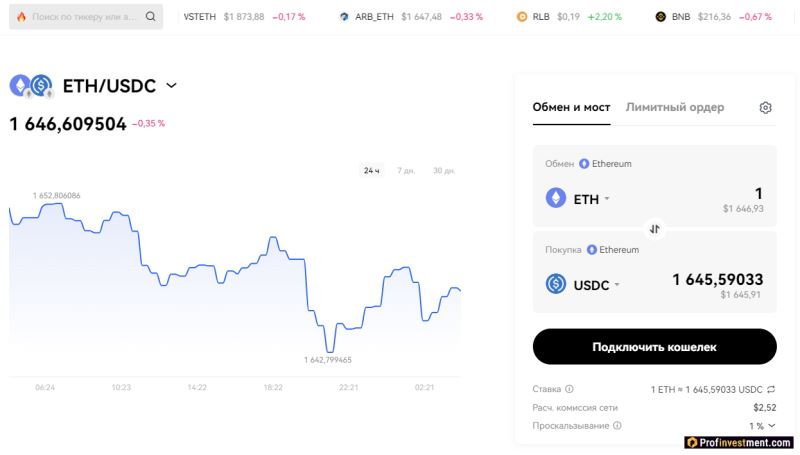The image size is (800, 455).
Task: Select the 7 дн. chart range
Action: click(406, 170)
